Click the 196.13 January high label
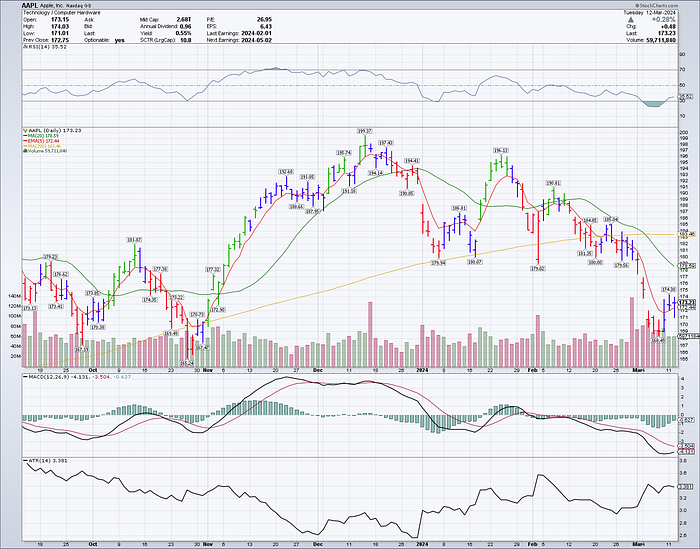This screenshot has width=700, height=549. pyautogui.click(x=500, y=150)
